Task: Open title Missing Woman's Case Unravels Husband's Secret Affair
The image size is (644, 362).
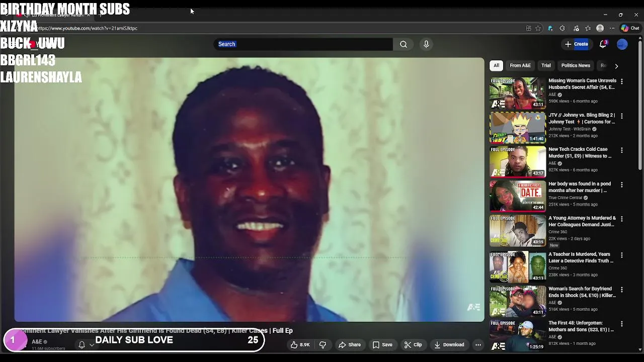Action: (582, 84)
